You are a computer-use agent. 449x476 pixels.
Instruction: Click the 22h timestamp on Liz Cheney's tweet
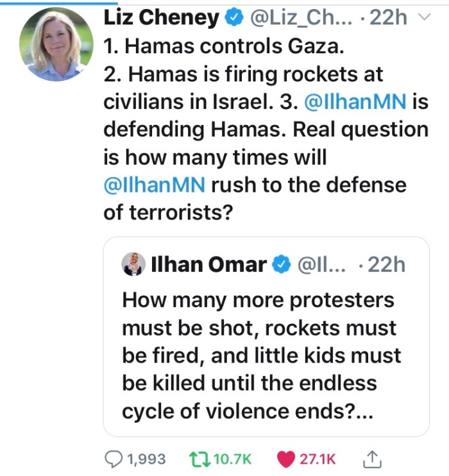389,19
